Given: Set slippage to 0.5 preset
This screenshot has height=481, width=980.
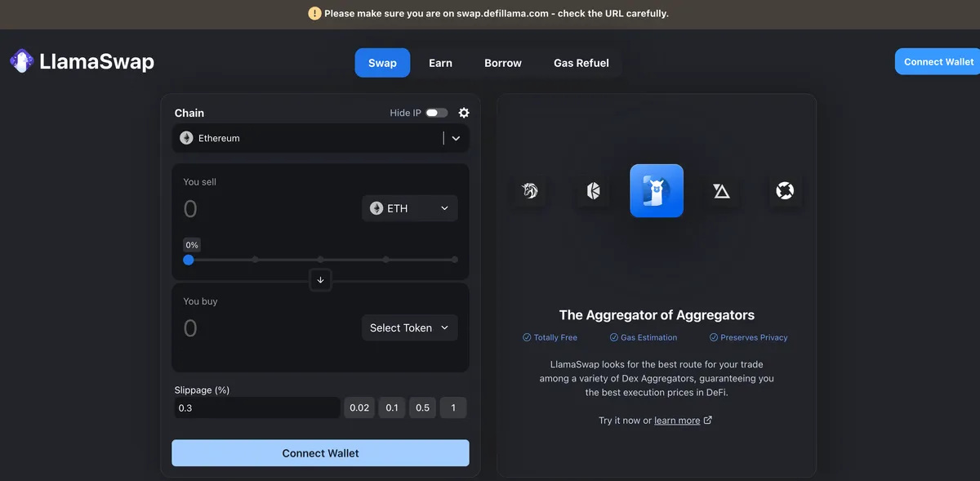Looking at the screenshot, I should point(422,408).
